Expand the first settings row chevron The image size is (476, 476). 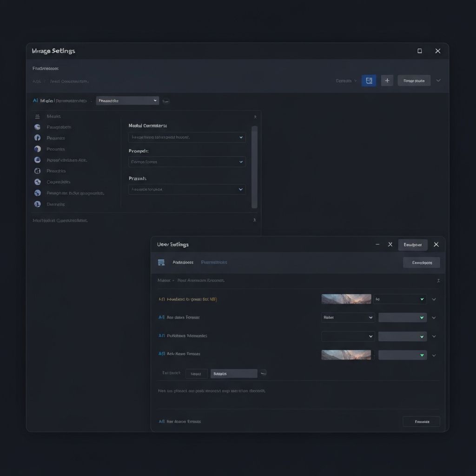pyautogui.click(x=434, y=298)
